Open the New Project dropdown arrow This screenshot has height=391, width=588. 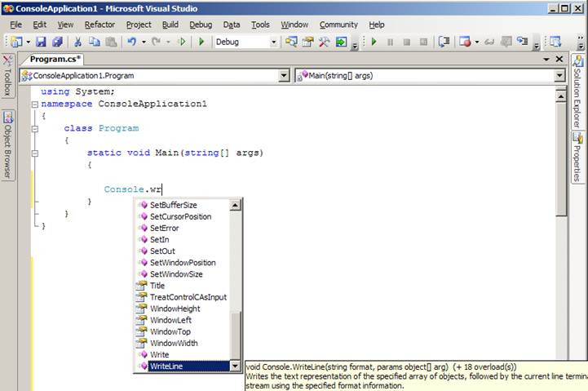click(28, 42)
